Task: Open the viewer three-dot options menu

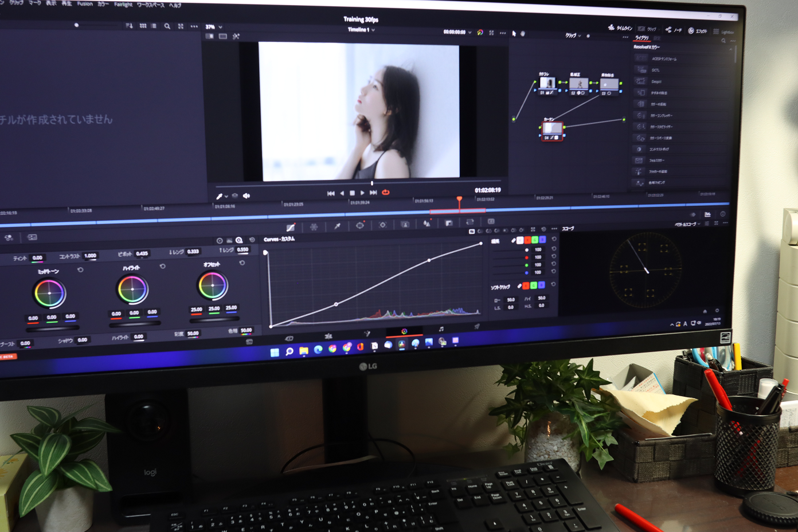Action: [x=503, y=33]
